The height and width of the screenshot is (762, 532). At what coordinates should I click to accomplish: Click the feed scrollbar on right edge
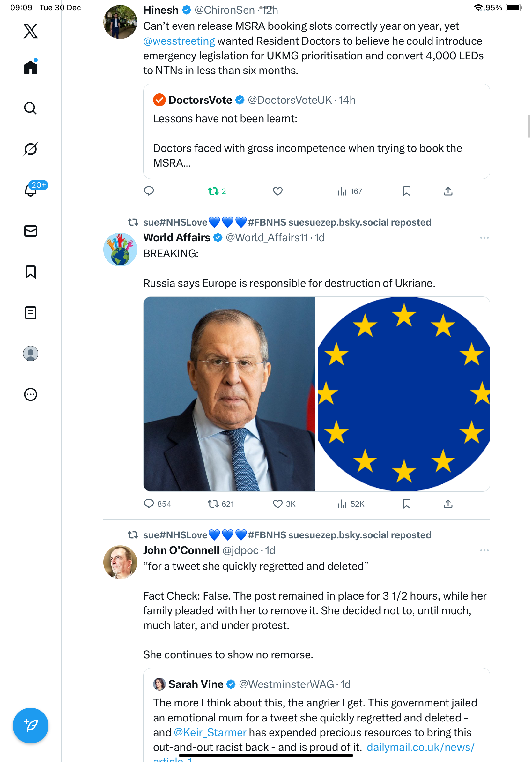click(529, 126)
